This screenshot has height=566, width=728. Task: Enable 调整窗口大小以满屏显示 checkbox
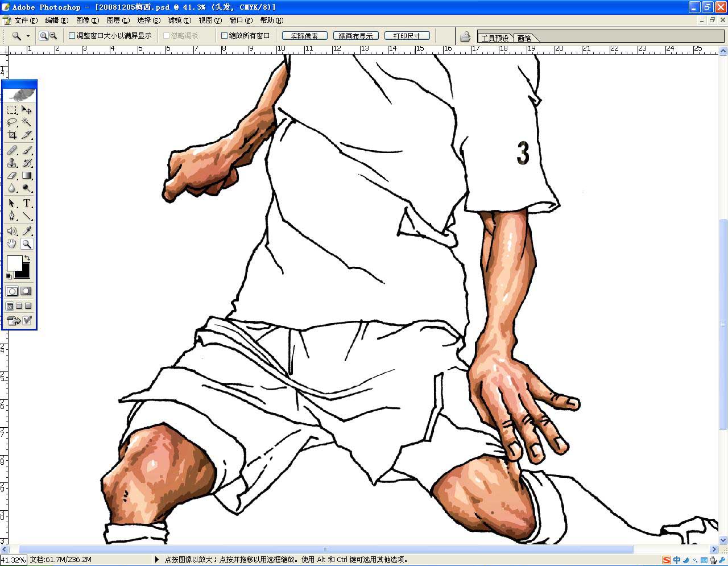click(72, 36)
